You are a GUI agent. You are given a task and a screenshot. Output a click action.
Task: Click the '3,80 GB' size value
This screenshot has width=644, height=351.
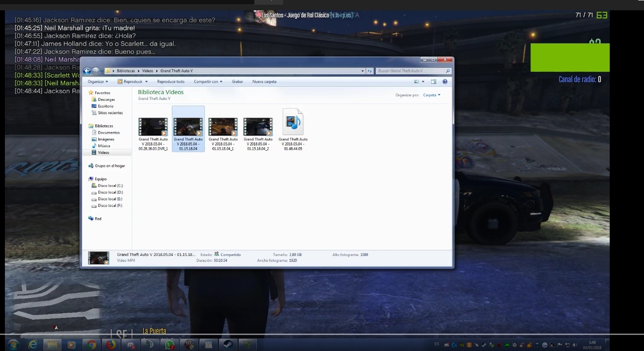coord(295,255)
